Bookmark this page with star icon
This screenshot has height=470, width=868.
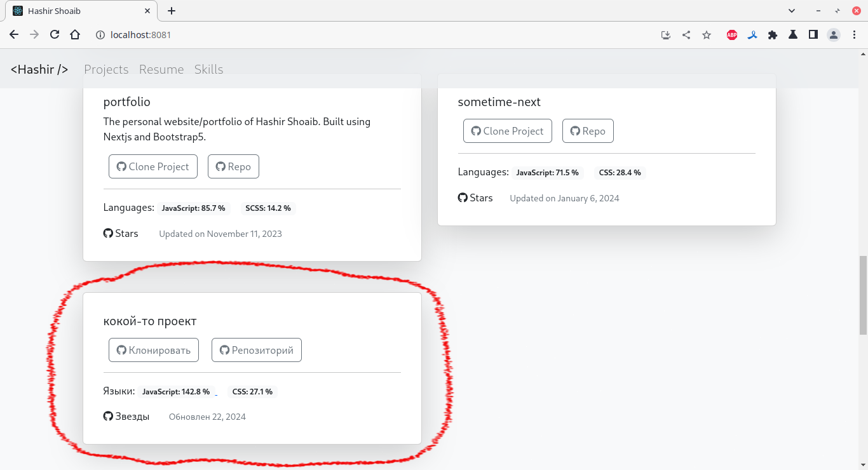click(707, 35)
